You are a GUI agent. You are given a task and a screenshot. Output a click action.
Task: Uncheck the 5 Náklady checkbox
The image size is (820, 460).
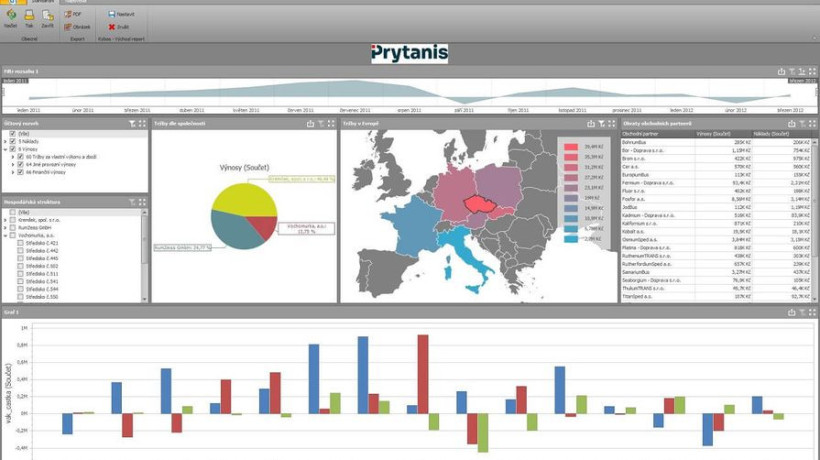tap(12, 142)
